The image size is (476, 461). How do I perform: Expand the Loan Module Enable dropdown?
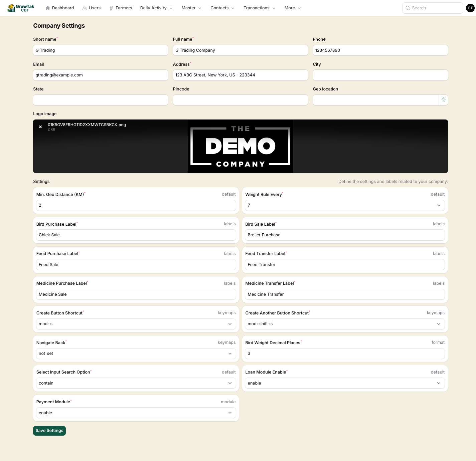click(345, 383)
